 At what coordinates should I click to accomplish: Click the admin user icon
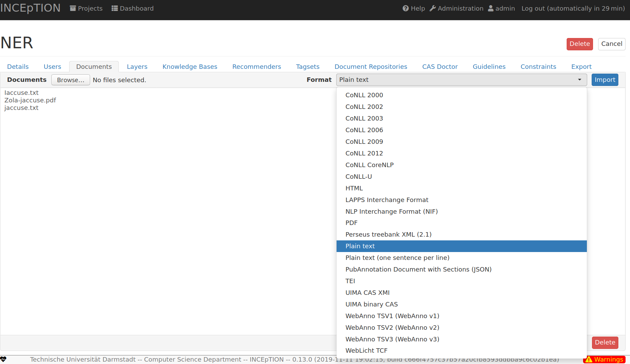tap(491, 9)
